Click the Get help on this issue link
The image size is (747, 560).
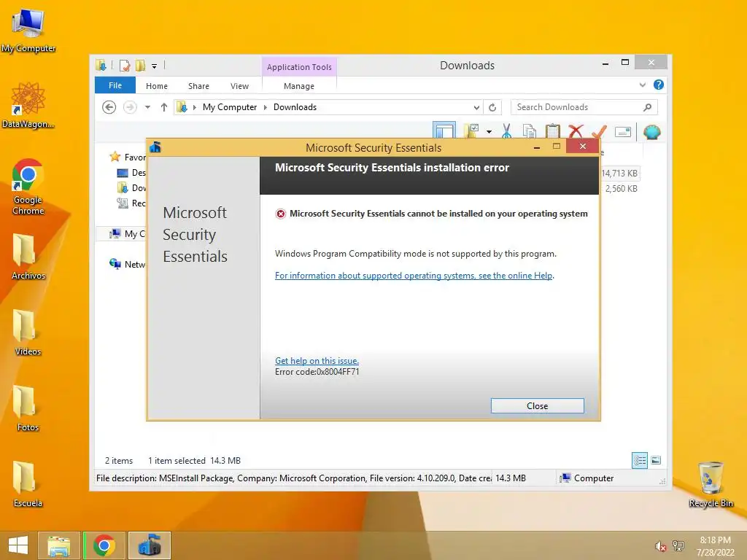click(317, 360)
